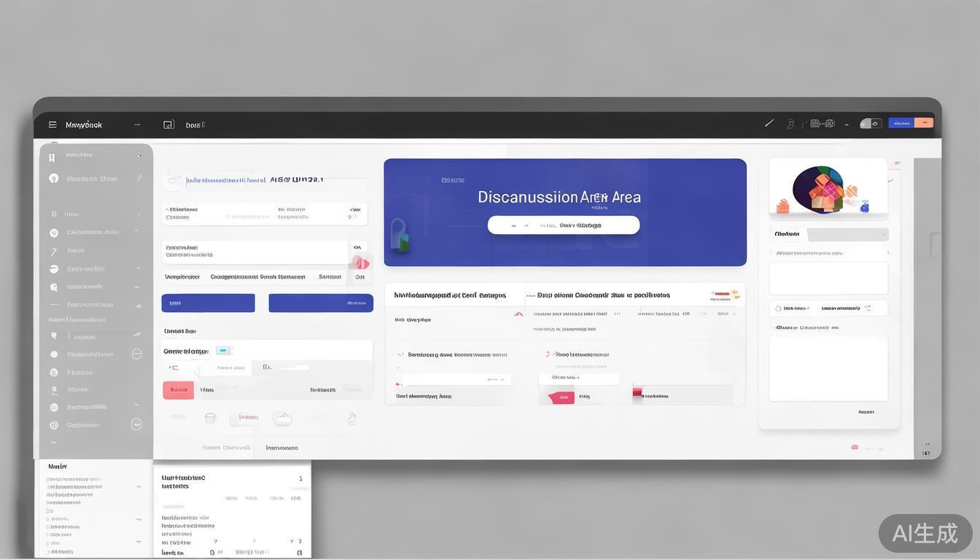Click the bookmark icon atop the sidebar
This screenshot has width=980, height=560.
52,157
